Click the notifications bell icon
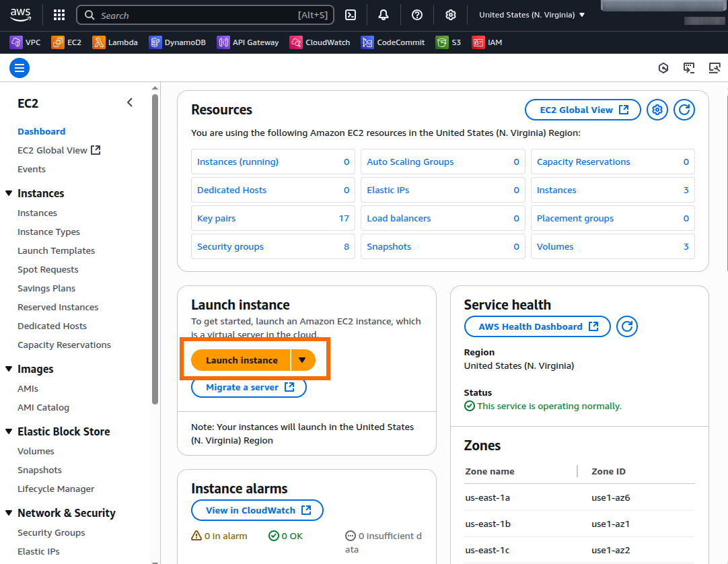728x564 pixels. (383, 14)
